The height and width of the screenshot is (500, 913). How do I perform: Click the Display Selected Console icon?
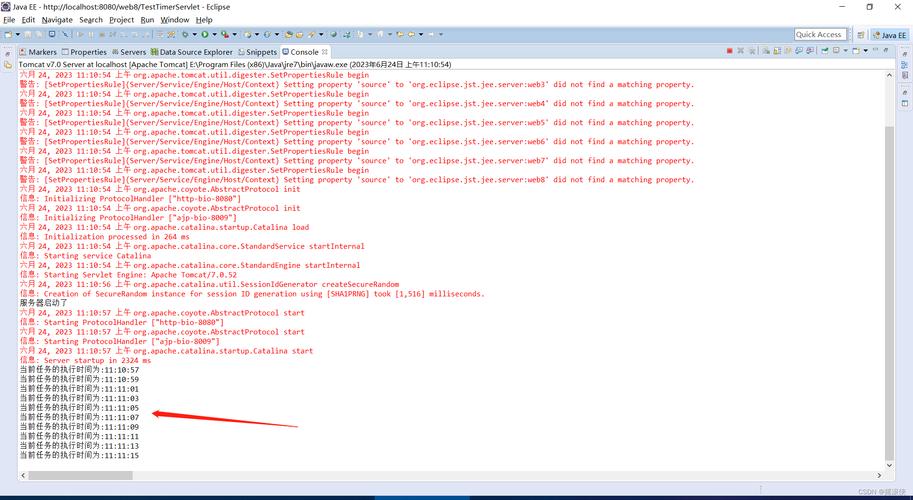click(x=836, y=51)
